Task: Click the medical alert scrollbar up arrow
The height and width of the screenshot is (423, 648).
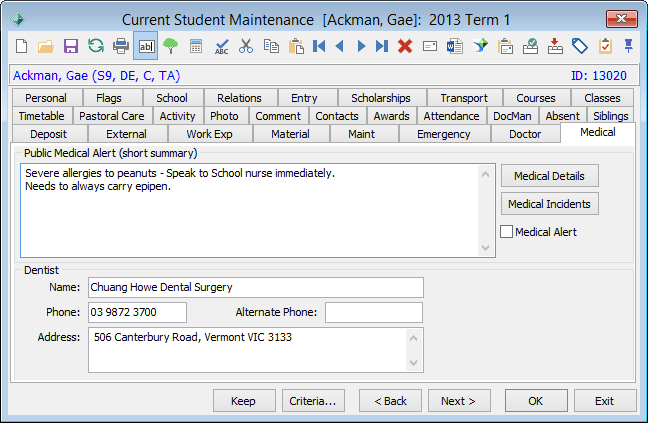Action: (486, 174)
